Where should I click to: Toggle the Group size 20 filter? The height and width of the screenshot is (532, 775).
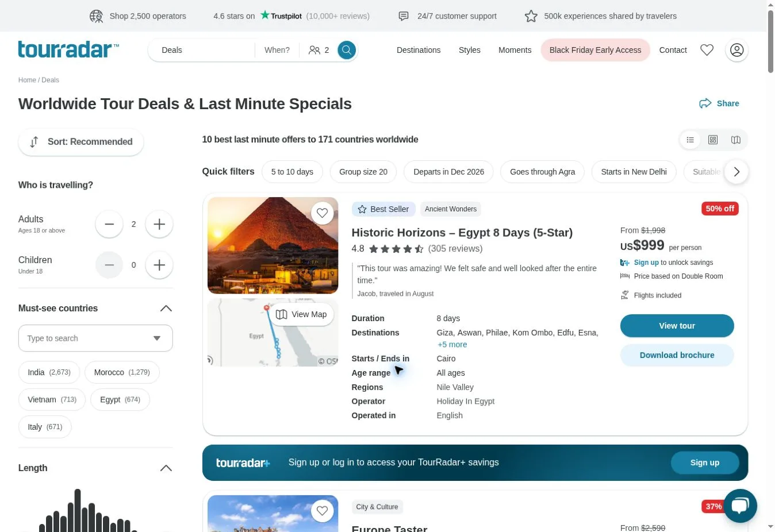click(x=363, y=172)
